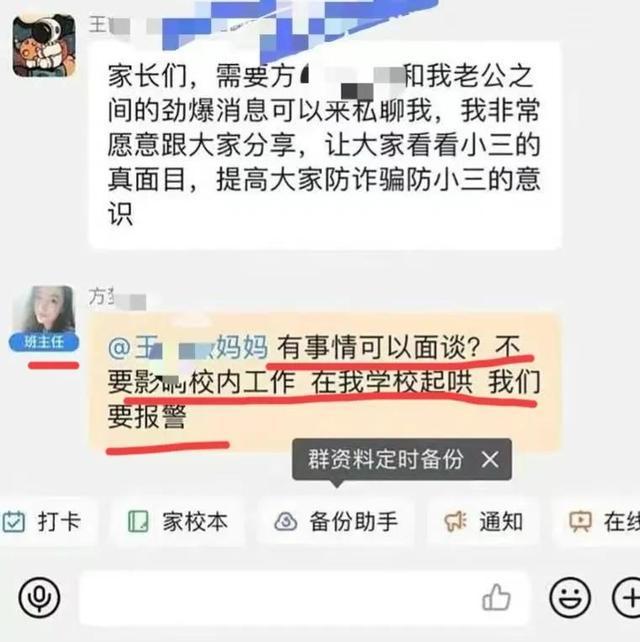
Task: Tap the 打卡 calendar check icon
Action: point(14,522)
